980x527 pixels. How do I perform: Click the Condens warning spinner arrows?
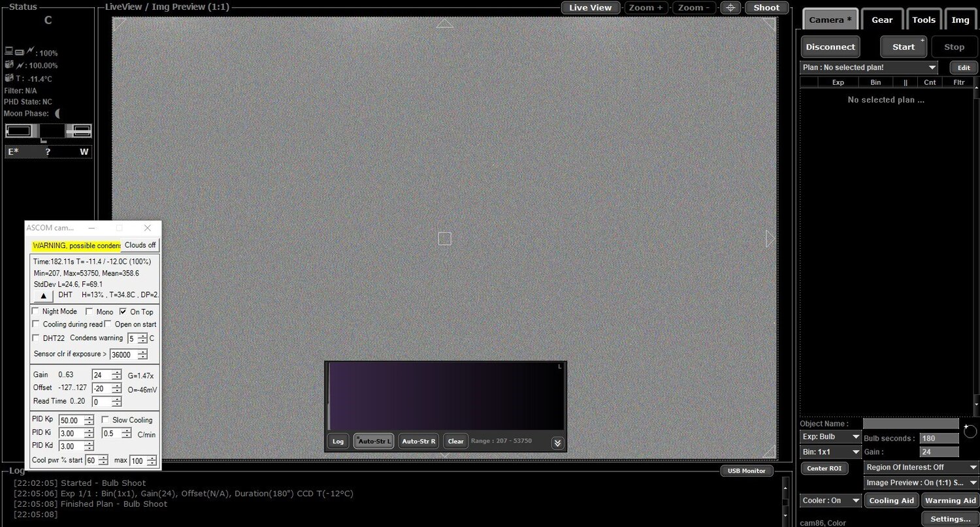tap(142, 338)
